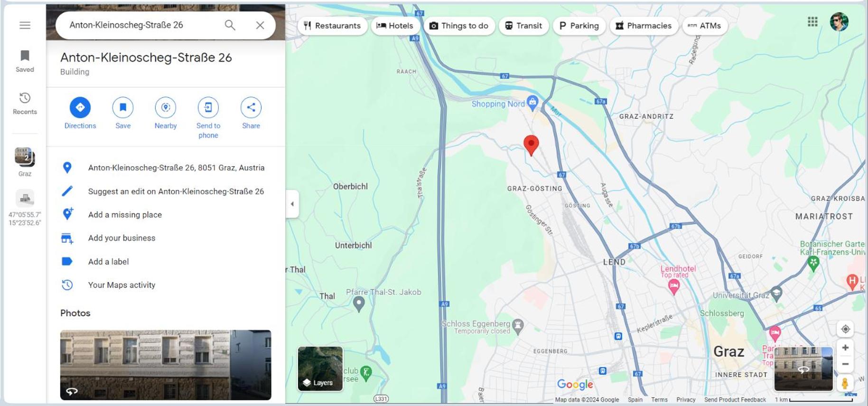The width and height of the screenshot is (868, 406).
Task: Search Nearby this address
Action: 166,113
